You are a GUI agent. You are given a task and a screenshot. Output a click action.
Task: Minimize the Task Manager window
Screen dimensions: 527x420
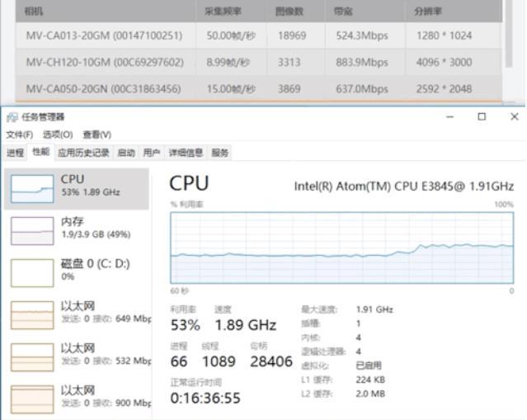[450, 117]
